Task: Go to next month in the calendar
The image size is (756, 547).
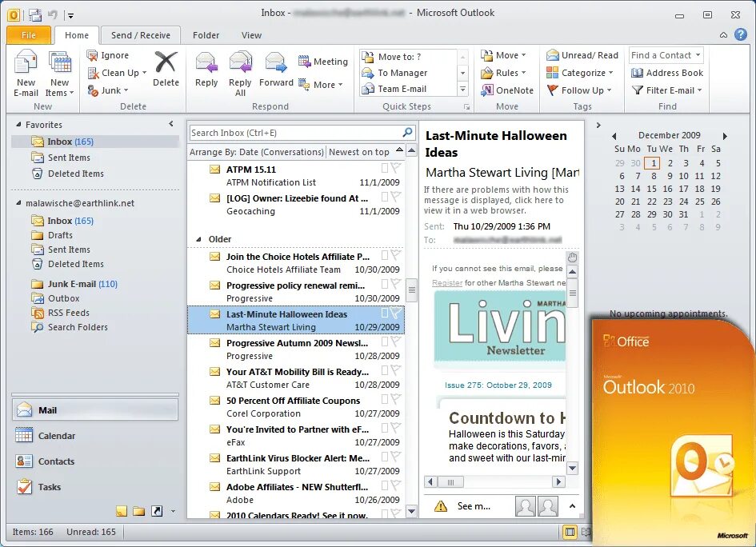Action: pos(725,137)
